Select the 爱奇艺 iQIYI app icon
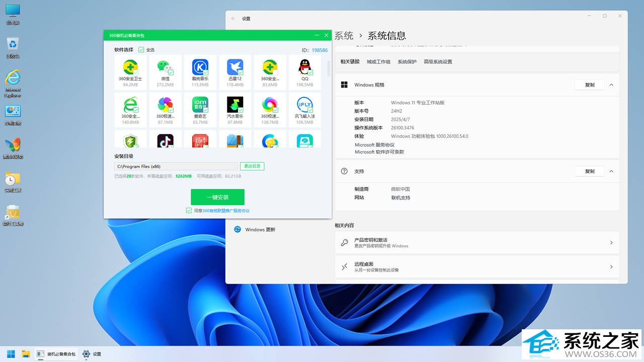The image size is (644, 362). pos(200,105)
